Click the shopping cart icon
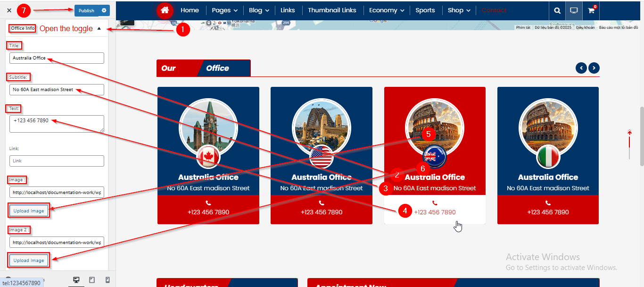644x287 pixels. click(591, 10)
